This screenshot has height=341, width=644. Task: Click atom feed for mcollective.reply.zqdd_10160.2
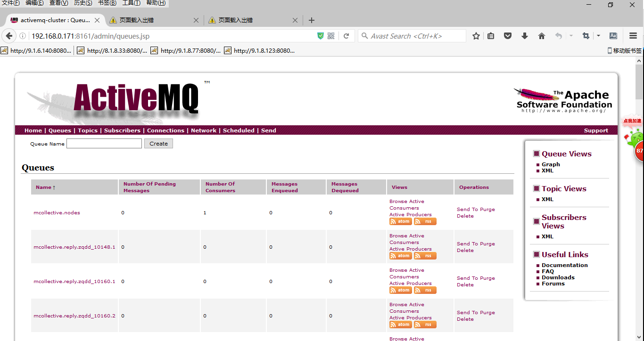click(x=401, y=325)
